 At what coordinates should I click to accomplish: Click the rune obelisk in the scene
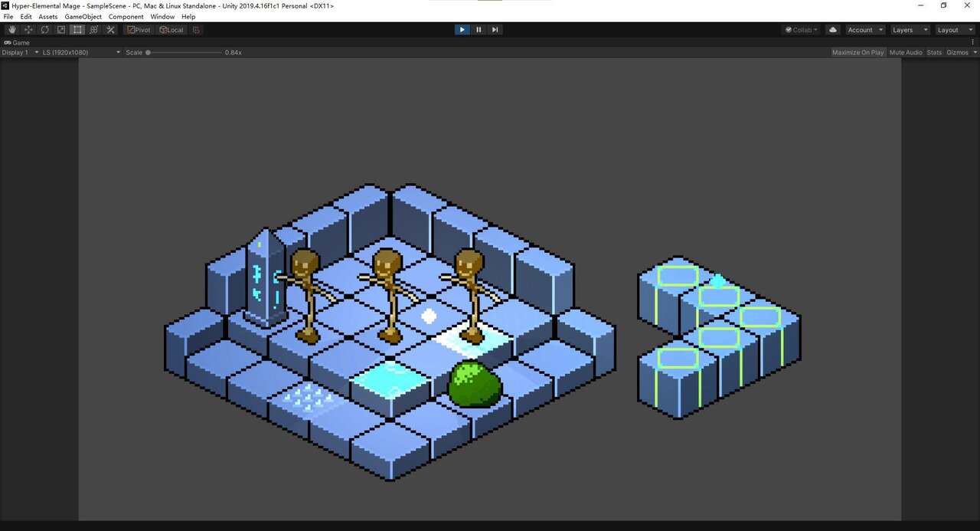(x=265, y=278)
